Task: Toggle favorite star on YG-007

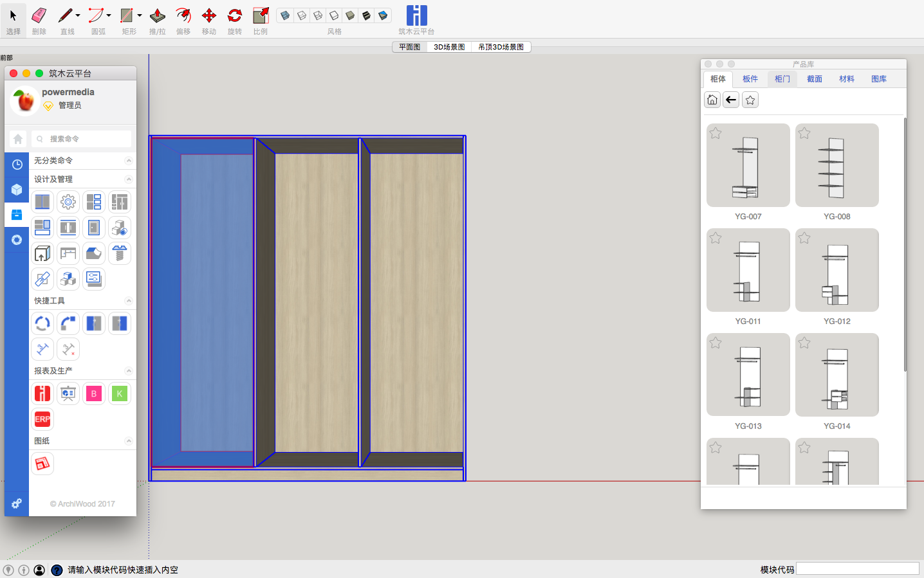Action: [716, 133]
